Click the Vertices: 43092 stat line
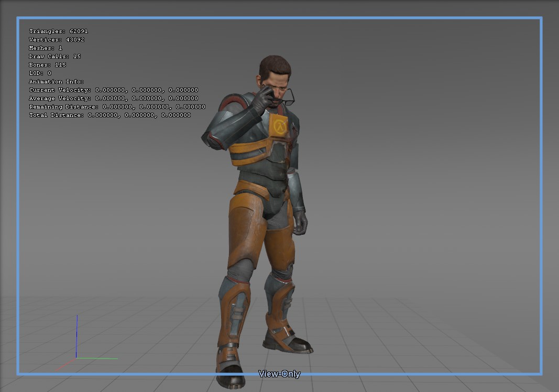559x392 pixels. point(57,40)
